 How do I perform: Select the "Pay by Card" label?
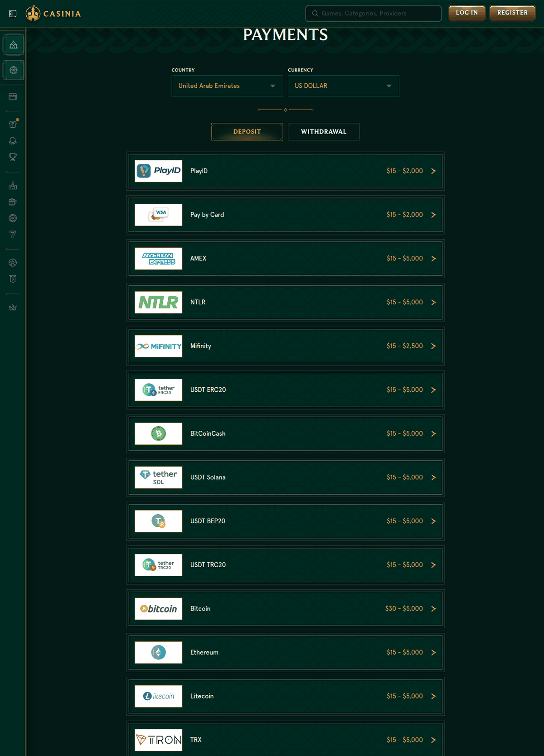[x=207, y=215]
